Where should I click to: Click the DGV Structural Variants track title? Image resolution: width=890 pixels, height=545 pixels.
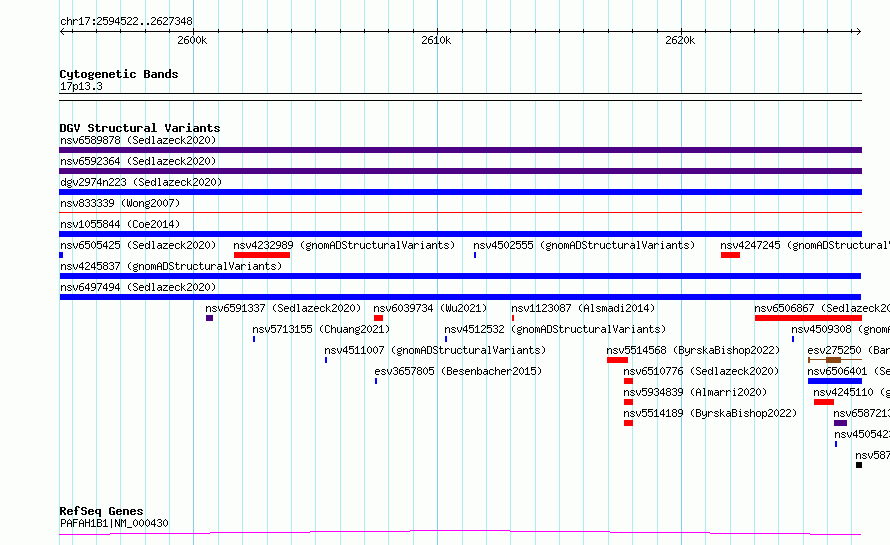click(140, 128)
